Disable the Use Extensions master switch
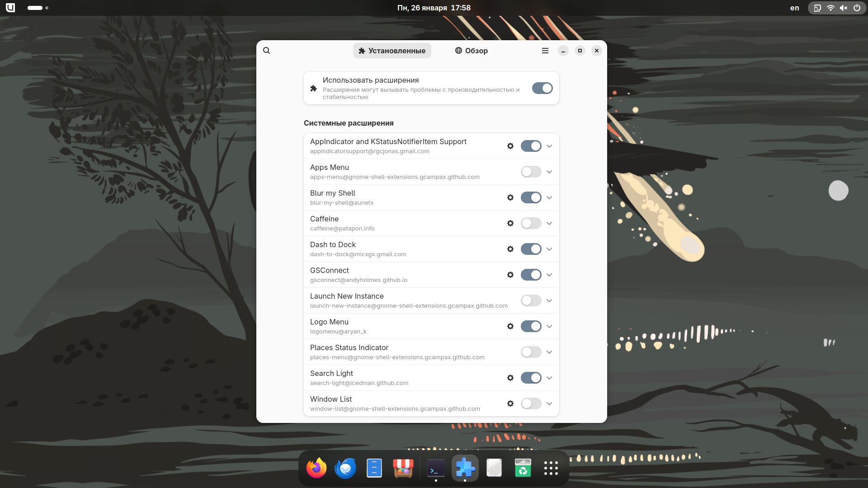The height and width of the screenshot is (488, 868). (542, 88)
